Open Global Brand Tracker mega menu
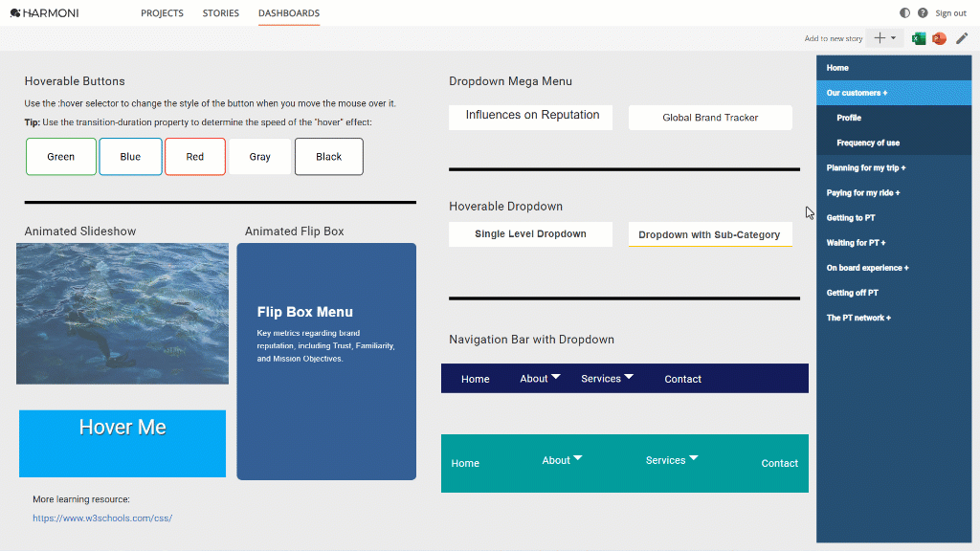Viewport: 980px width, 551px height. pos(710,118)
